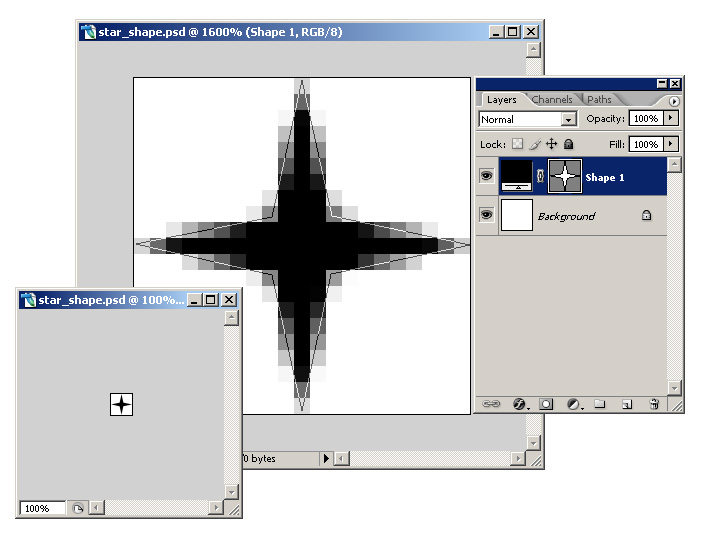Click the zoom 100% field in small window
Image resolution: width=703 pixels, height=535 pixels.
click(42, 508)
